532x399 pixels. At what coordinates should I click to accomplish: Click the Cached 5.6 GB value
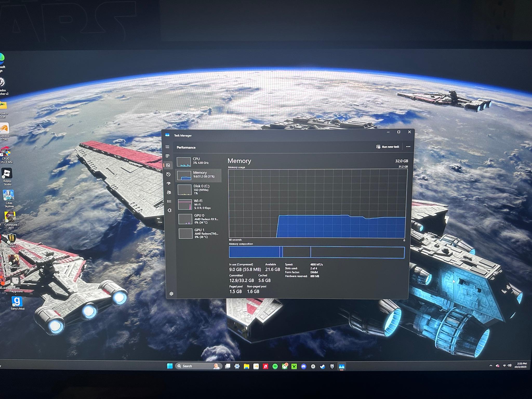click(264, 281)
